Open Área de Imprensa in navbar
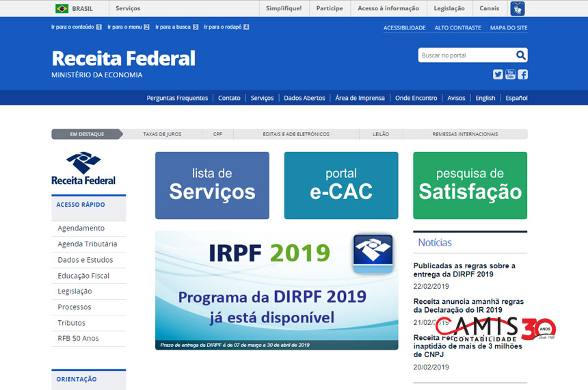This screenshot has width=588, height=390. (x=360, y=98)
